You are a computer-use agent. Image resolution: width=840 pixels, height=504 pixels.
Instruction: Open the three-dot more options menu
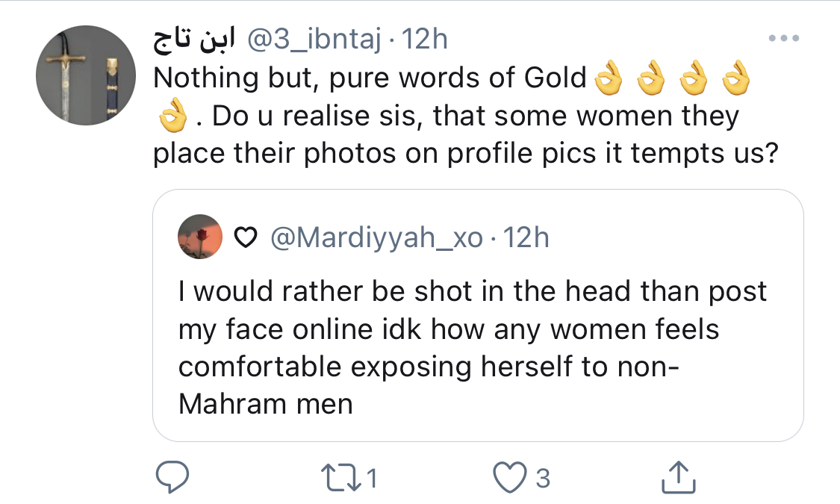(x=783, y=39)
